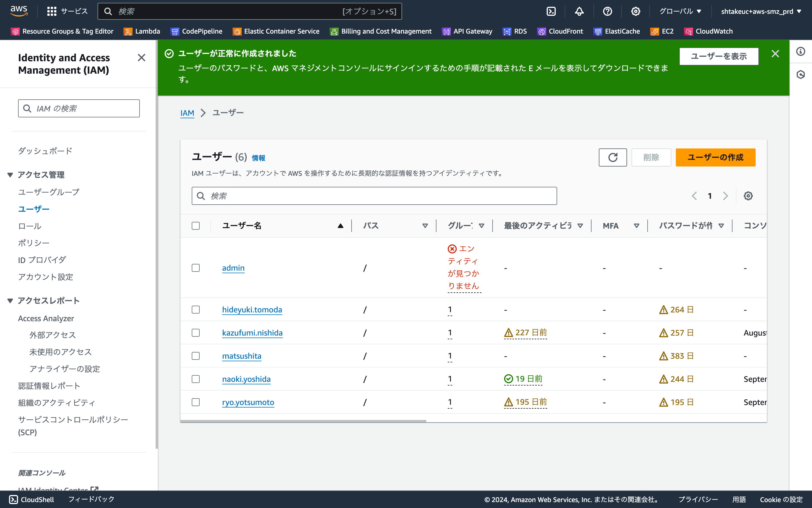This screenshot has width=812, height=508.
Task: Open アカウント設定 in the sidebar
Action: (x=45, y=277)
